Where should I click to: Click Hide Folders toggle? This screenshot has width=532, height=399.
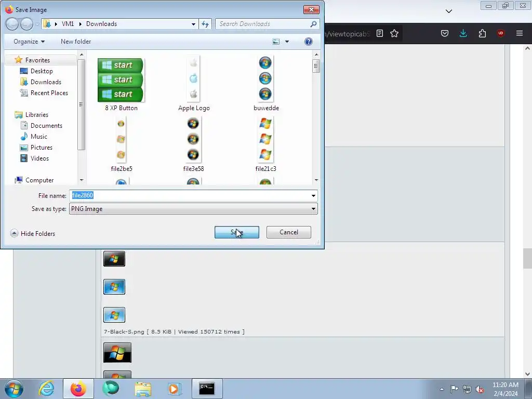tap(33, 233)
